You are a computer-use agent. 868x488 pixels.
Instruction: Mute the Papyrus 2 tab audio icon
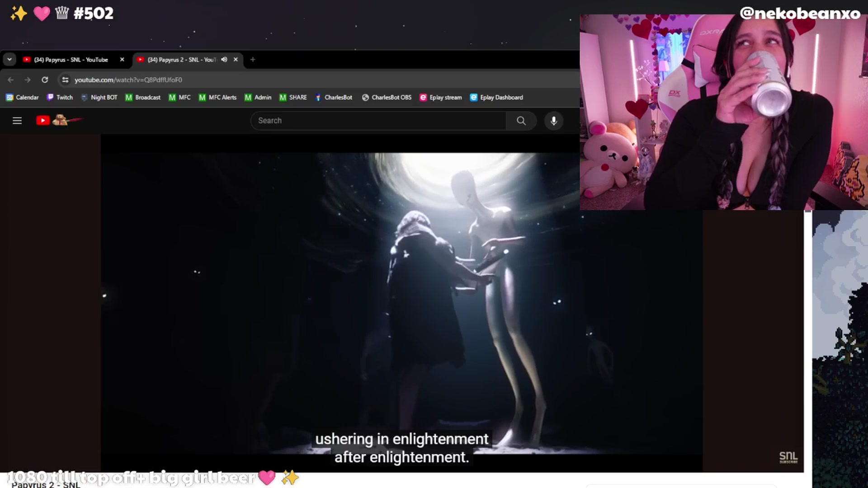tap(224, 60)
